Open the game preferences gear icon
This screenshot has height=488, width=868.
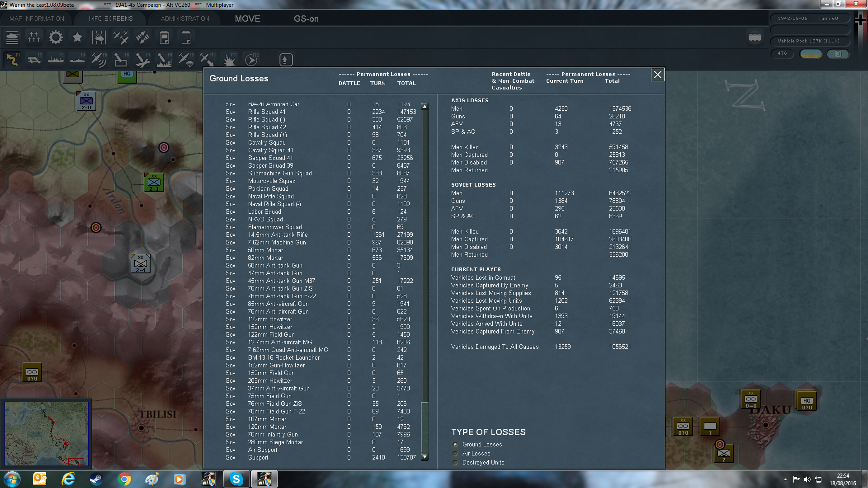tap(55, 37)
